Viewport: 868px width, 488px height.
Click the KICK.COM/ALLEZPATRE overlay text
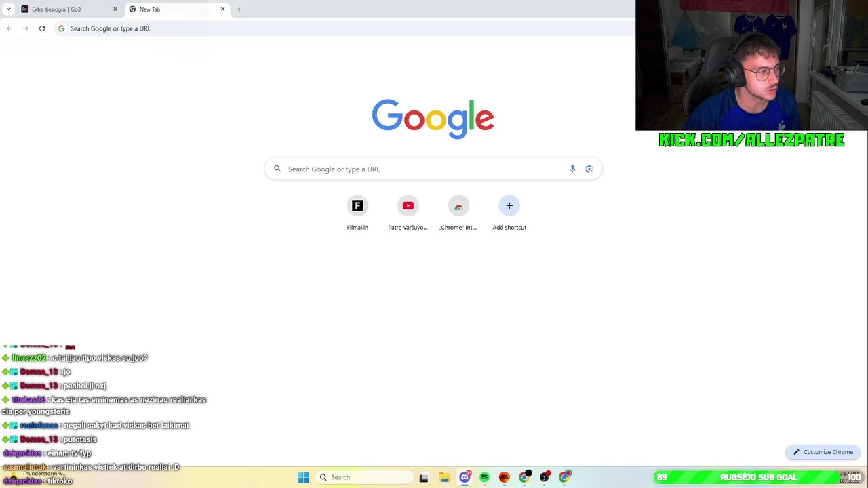coord(751,140)
